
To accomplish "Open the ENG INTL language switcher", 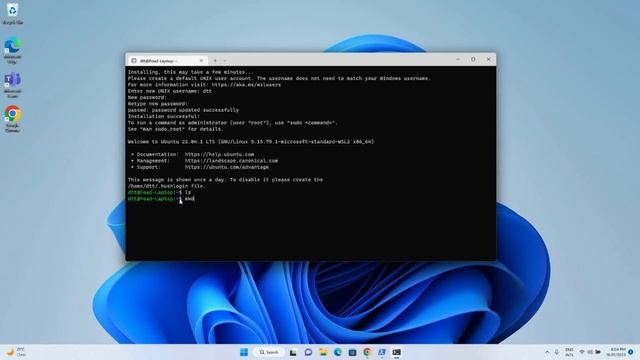I will coord(569,352).
